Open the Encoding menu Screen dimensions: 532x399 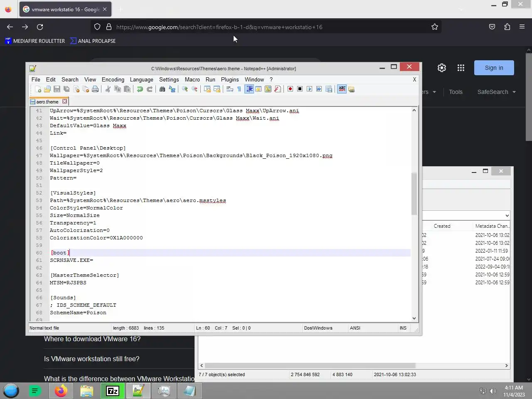click(x=113, y=79)
